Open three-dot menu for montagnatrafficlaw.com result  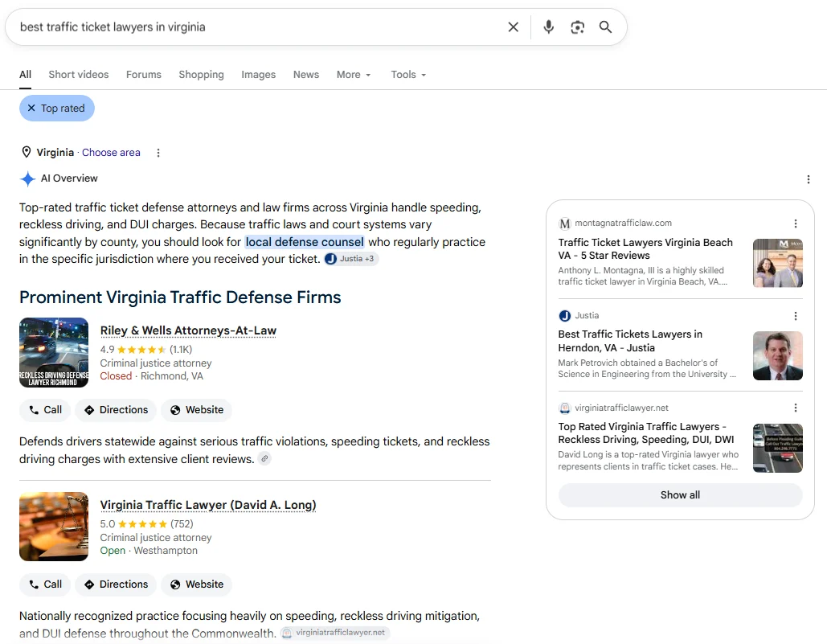pyautogui.click(x=796, y=224)
